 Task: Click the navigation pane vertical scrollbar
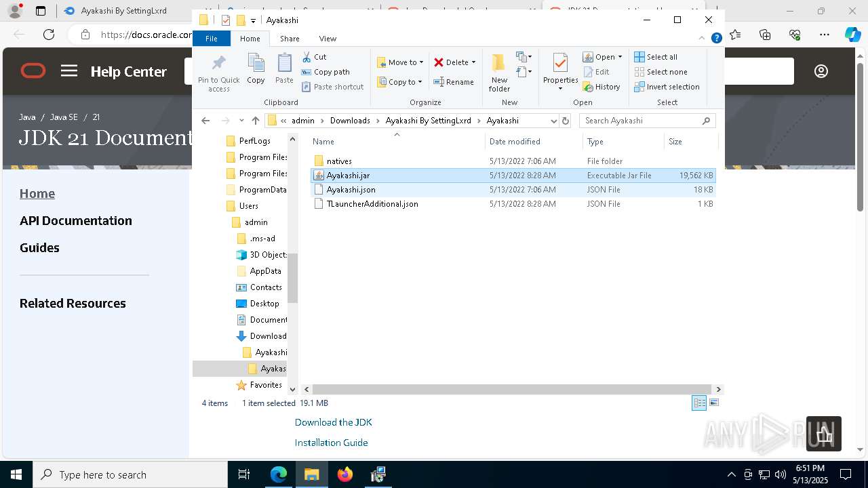[293, 277]
